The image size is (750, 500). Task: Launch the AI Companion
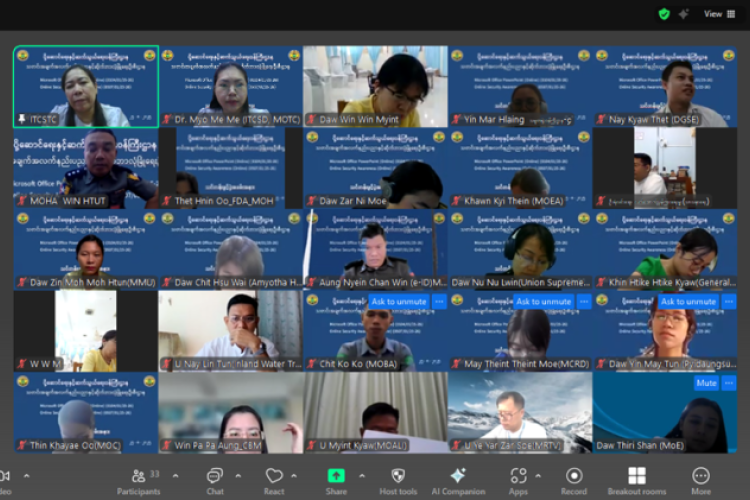click(x=458, y=476)
